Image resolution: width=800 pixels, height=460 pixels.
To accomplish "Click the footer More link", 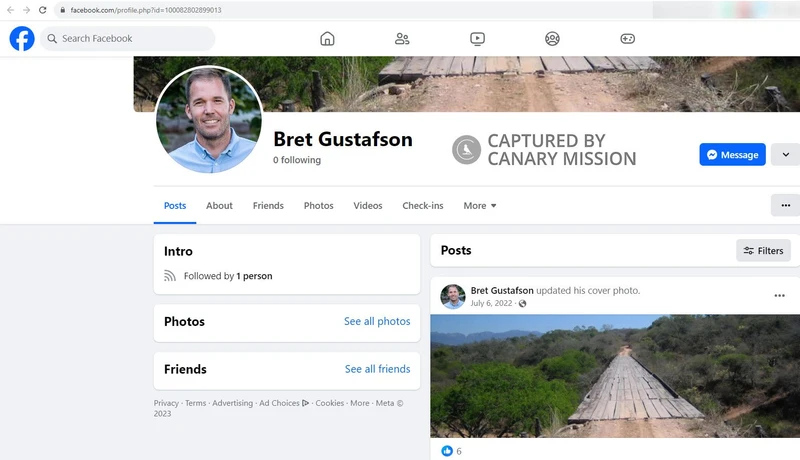I will coord(360,403).
